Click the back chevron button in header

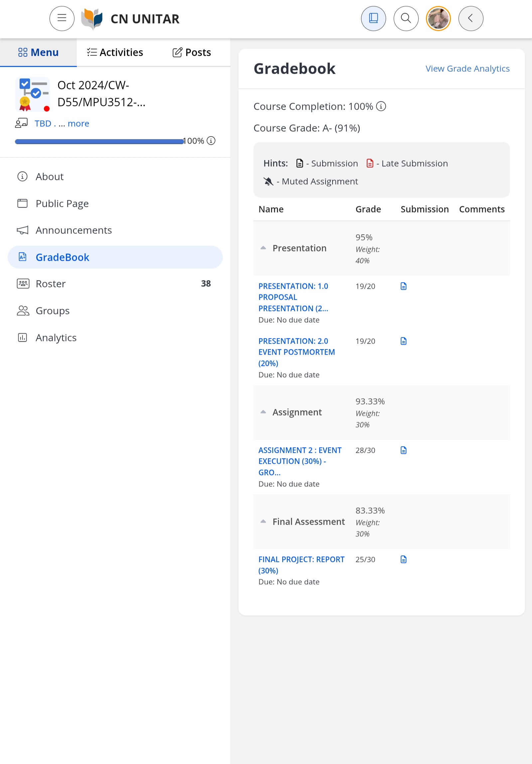470,19
